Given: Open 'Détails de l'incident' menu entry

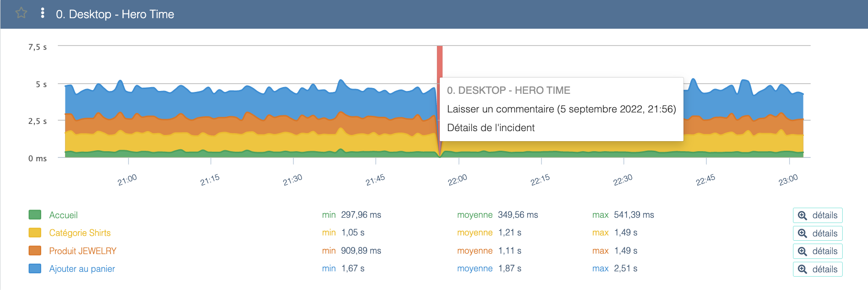Looking at the screenshot, I should click(490, 128).
